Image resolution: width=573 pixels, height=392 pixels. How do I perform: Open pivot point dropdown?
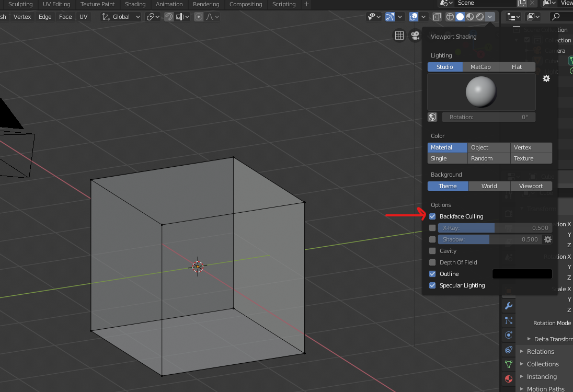153,17
